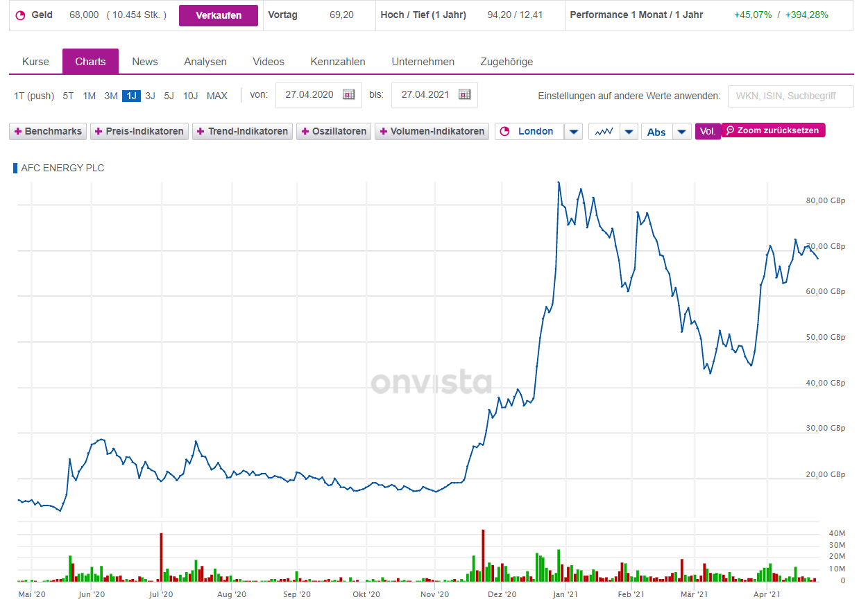
Task: Select the 10J time range
Action: click(191, 96)
